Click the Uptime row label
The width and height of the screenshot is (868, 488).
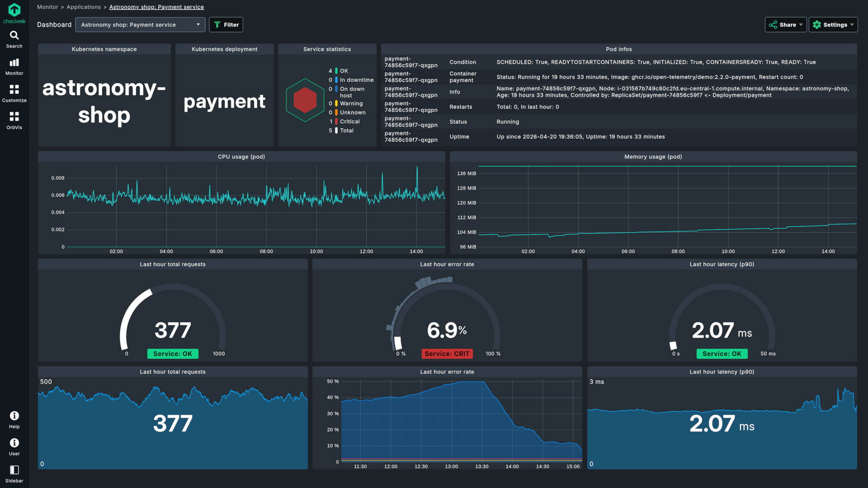[x=459, y=137]
